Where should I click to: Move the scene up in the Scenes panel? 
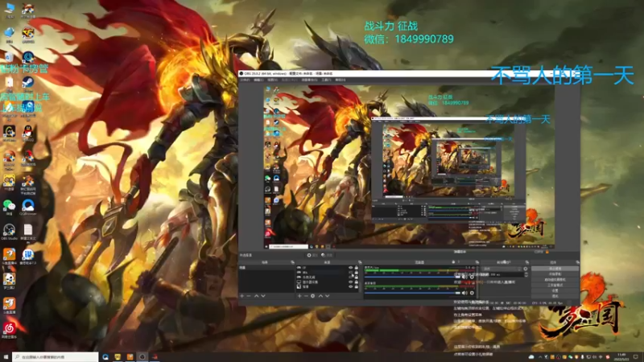(256, 296)
